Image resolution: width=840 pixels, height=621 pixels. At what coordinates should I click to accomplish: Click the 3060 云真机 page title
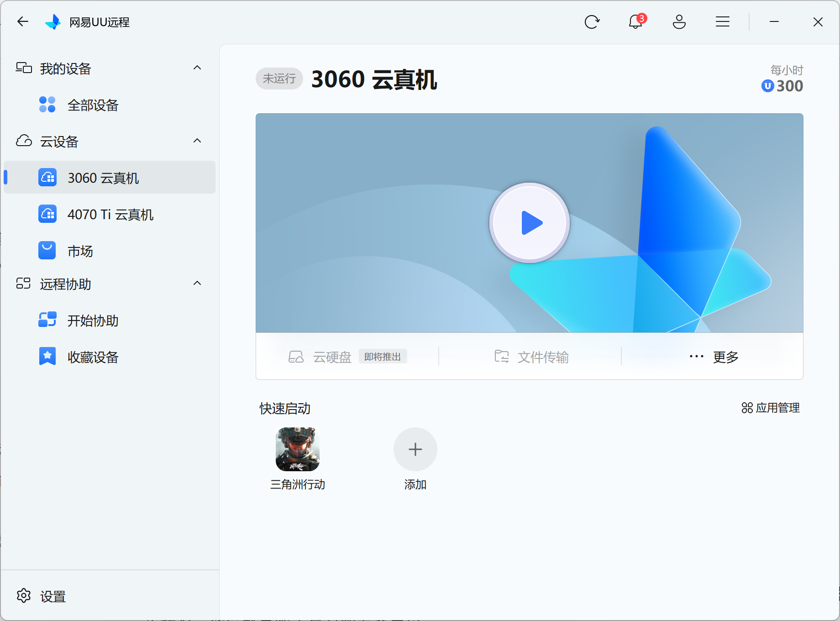click(374, 79)
